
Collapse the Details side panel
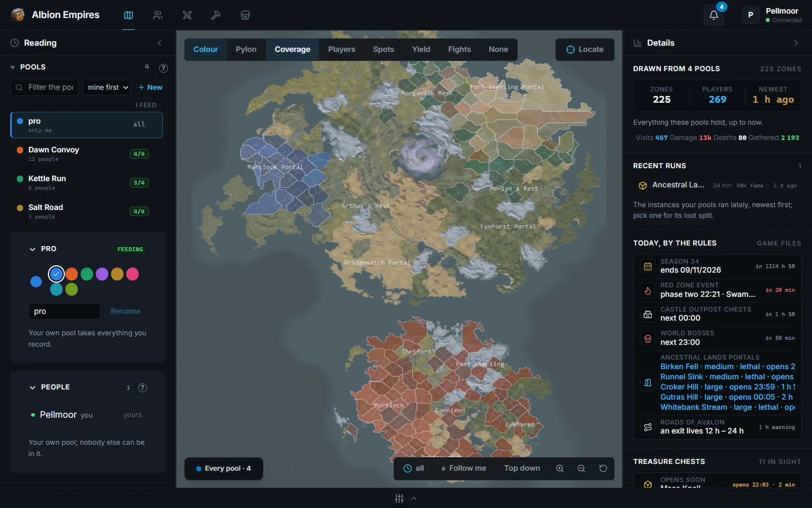coord(796,43)
